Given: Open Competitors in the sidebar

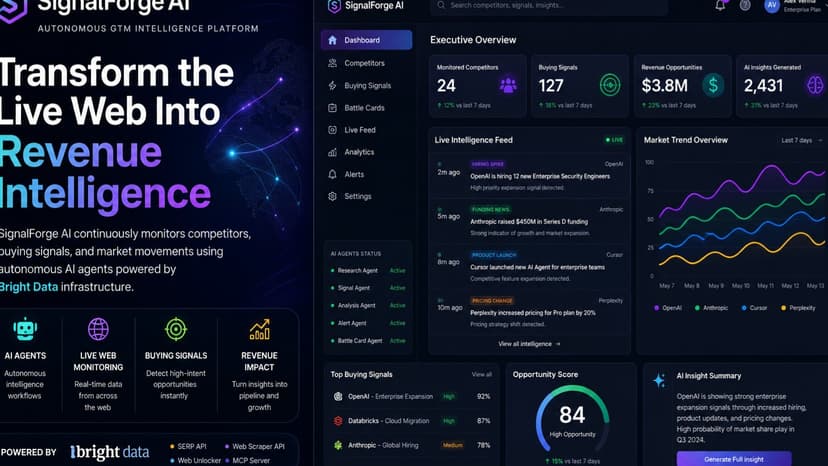Looking at the screenshot, I should tap(366, 63).
